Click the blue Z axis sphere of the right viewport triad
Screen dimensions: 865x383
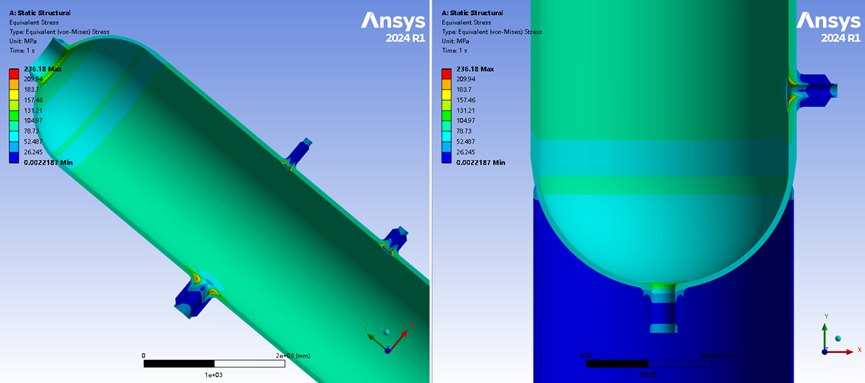click(x=824, y=351)
